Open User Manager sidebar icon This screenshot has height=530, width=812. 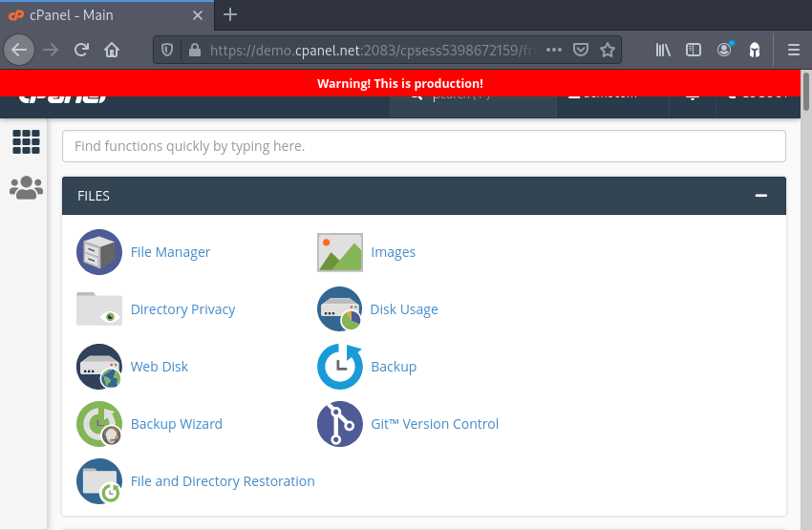(x=26, y=188)
